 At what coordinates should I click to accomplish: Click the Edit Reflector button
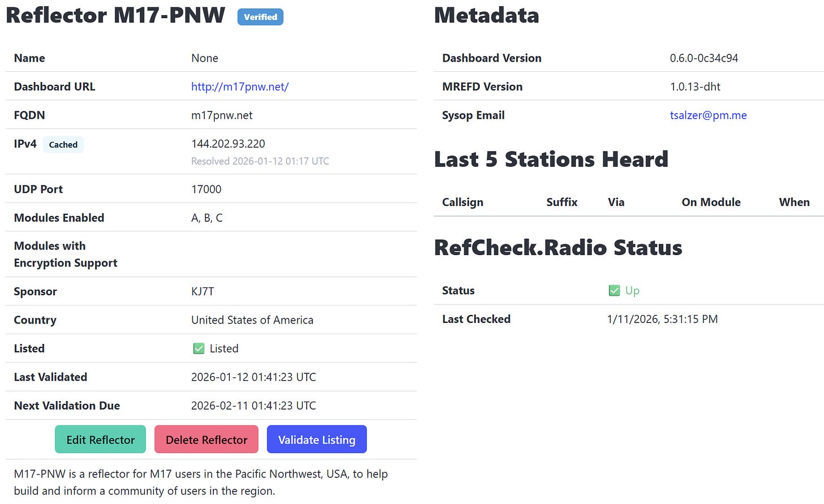[x=100, y=439]
